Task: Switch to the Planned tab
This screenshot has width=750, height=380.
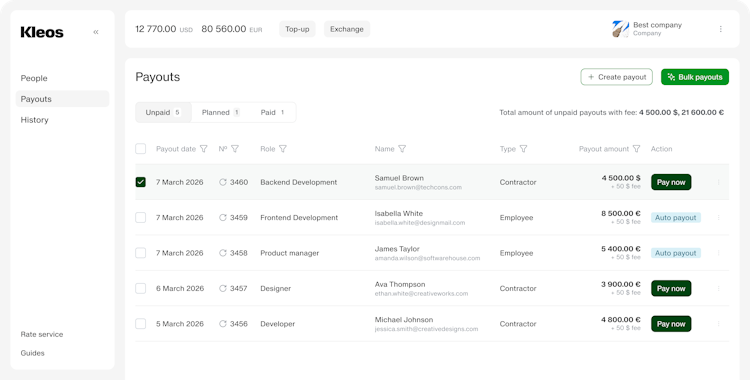Action: 221,112
